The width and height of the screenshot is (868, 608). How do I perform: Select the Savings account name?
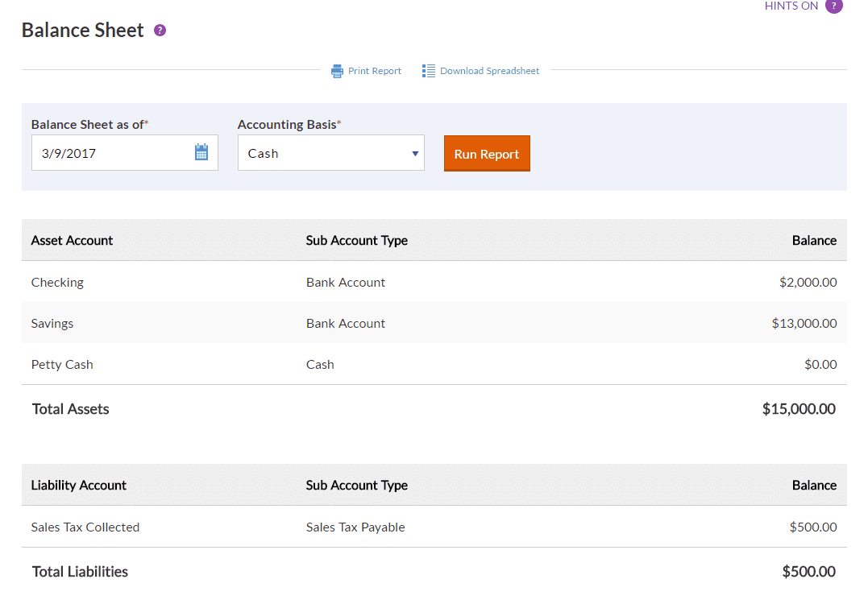[x=52, y=324]
